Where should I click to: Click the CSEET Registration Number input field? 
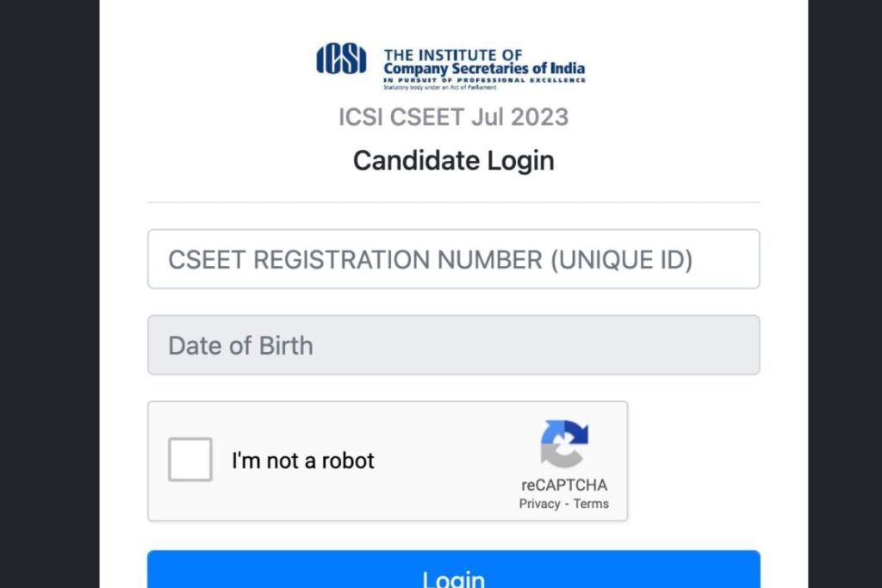(x=454, y=259)
